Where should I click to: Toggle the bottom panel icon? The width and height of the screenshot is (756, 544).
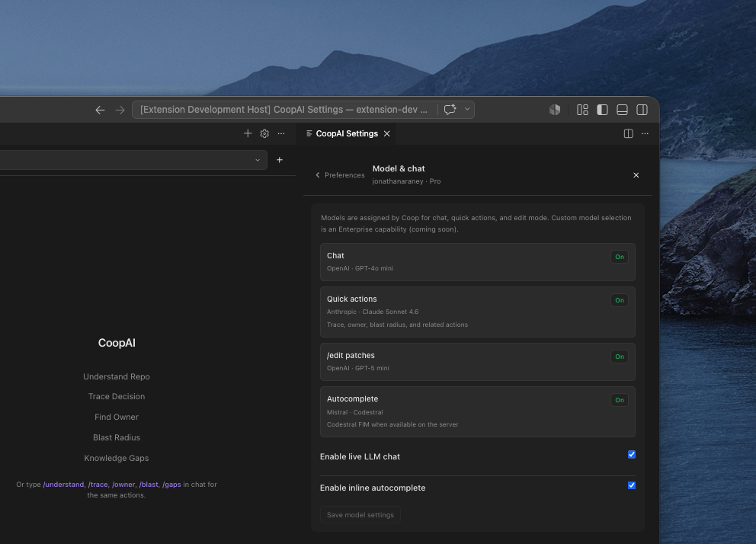622,110
